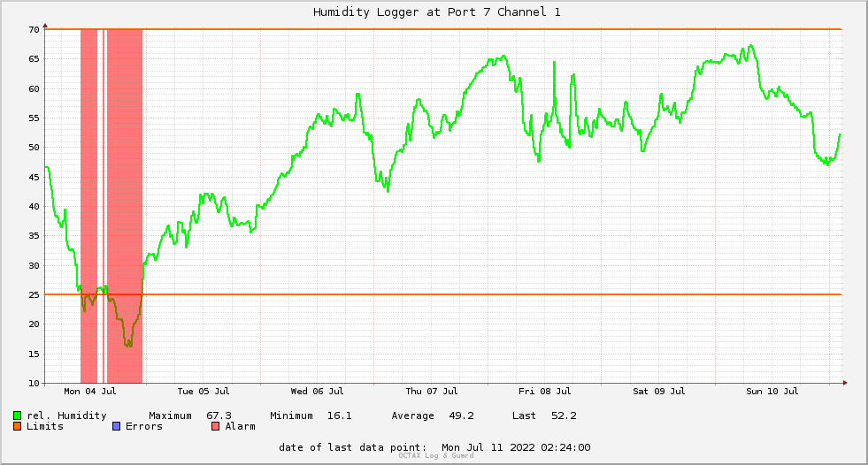Click the timestamp 'Mon Jul 11 2022 02:24:00'
This screenshot has height=465, width=868.
point(516,447)
